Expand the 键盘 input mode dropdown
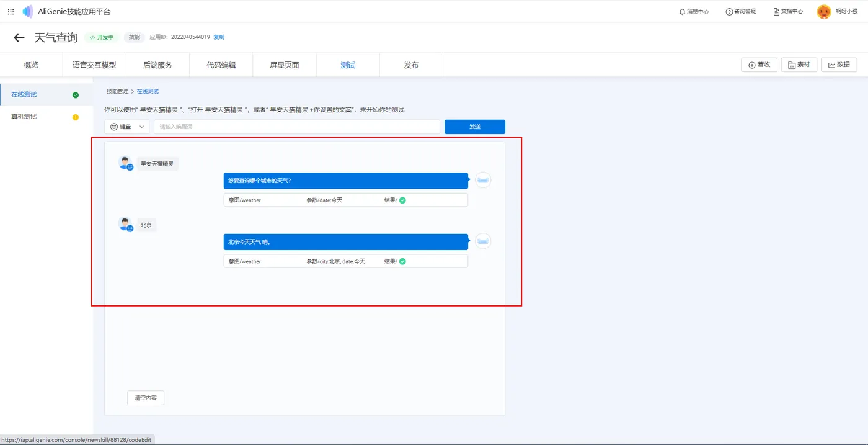The width and height of the screenshot is (868, 445). point(127,127)
